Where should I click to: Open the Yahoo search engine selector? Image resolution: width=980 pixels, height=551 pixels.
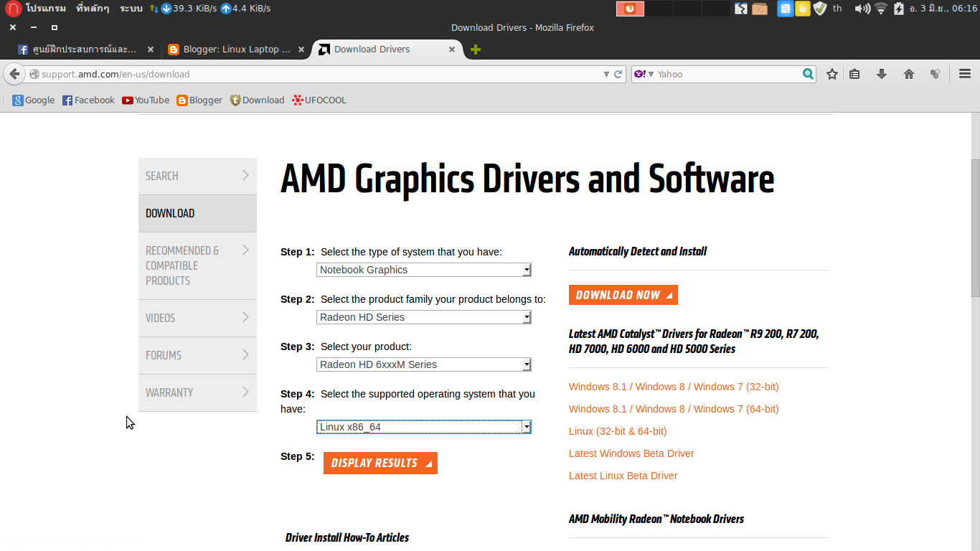(x=641, y=73)
